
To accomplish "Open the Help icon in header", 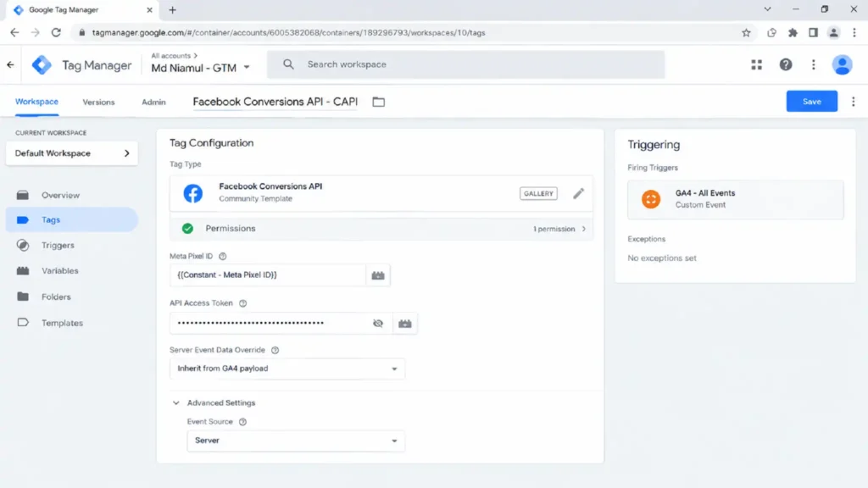I will pyautogui.click(x=786, y=64).
